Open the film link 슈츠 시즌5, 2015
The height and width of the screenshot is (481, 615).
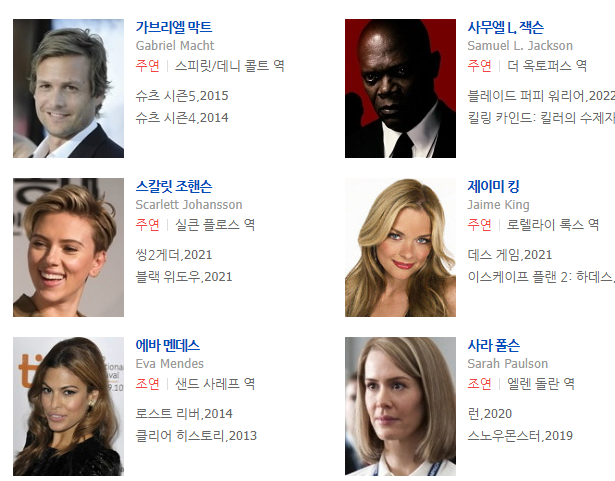(x=182, y=96)
